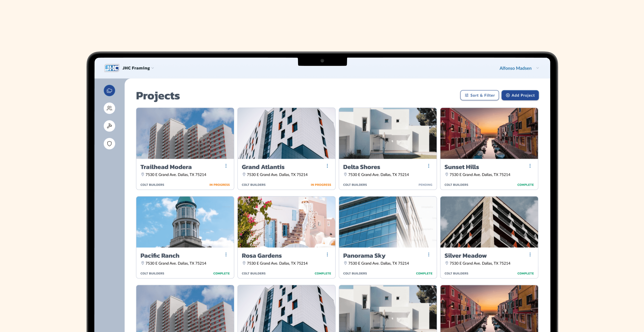Select Rosa Gardens flowers thumbnail
This screenshot has height=332, width=644.
click(286, 222)
